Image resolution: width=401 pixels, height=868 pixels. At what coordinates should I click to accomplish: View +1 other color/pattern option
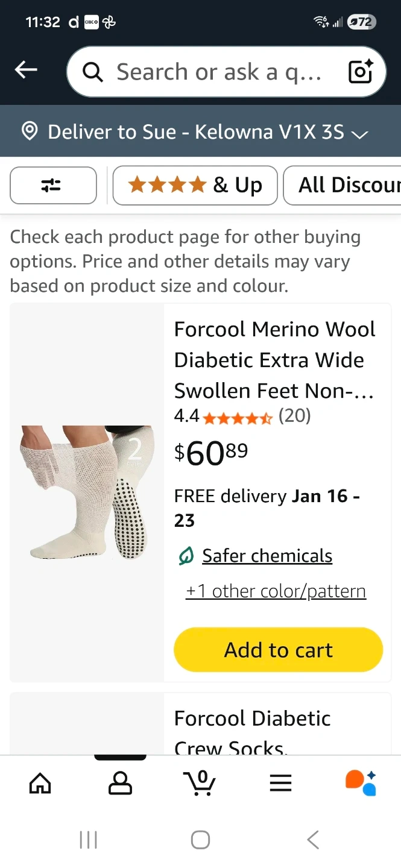276,591
